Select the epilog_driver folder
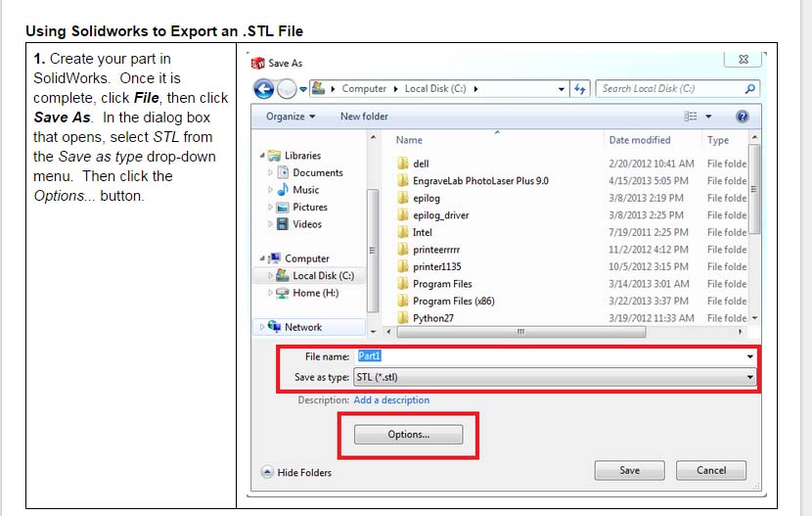 coord(440,215)
